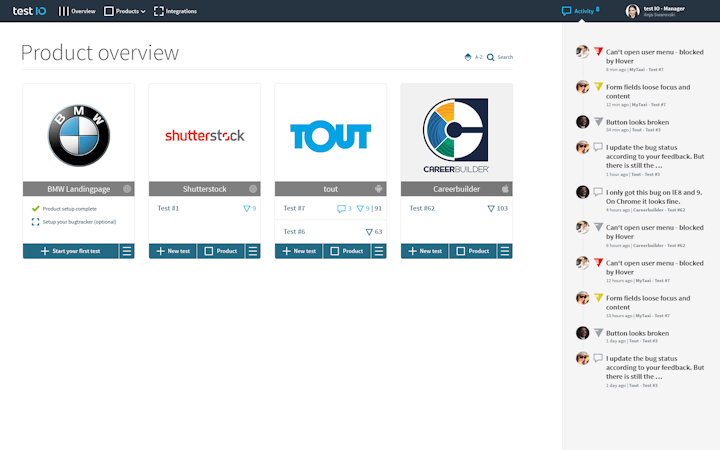This screenshot has width=720, height=450.
Task: Click the bug icon for Test #6
Action: click(369, 232)
